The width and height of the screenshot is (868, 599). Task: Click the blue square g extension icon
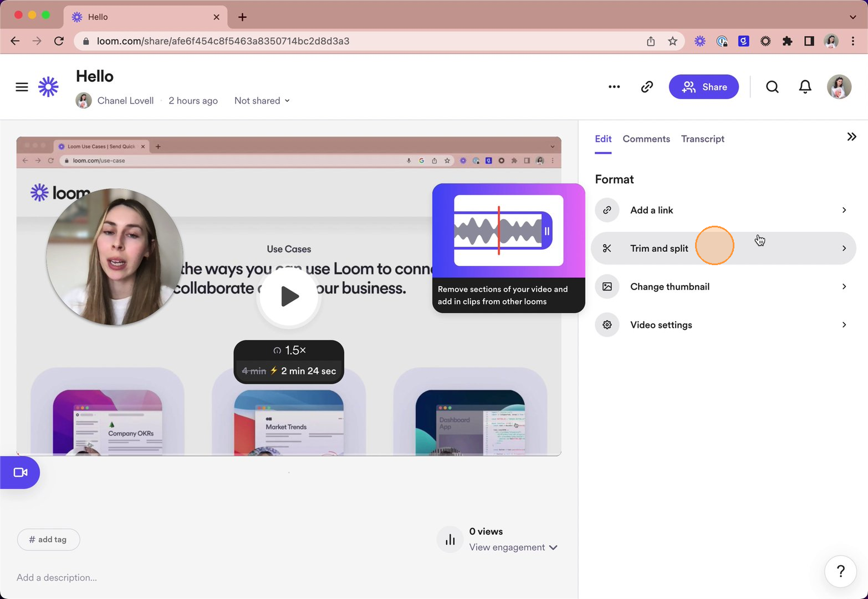point(743,41)
